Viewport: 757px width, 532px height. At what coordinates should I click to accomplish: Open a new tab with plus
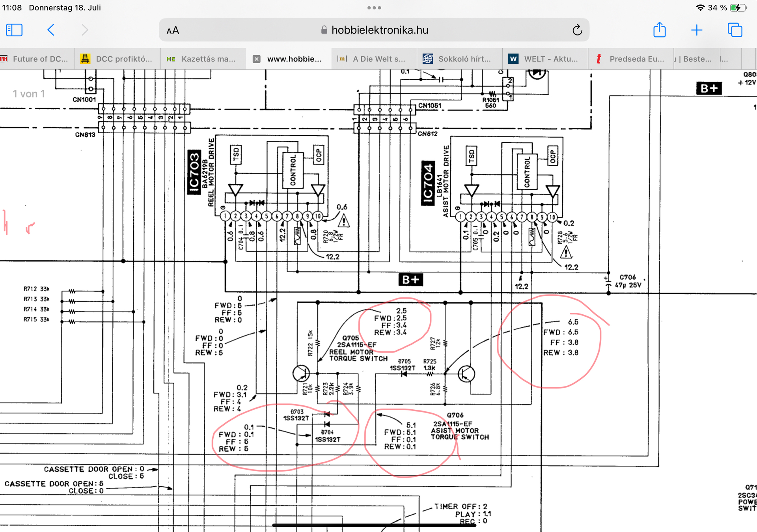click(x=697, y=30)
